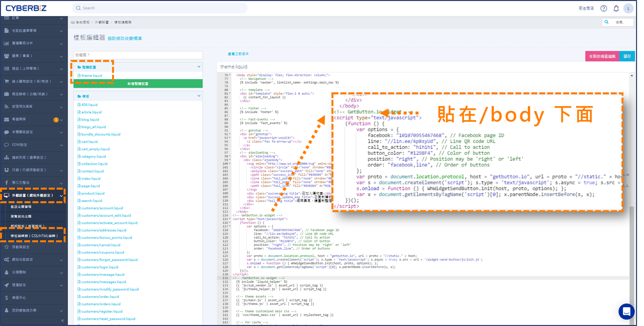Screen dimensions: 644x326
Task: Collapse the 外觀設置 menu chevron
Action: 61,196
